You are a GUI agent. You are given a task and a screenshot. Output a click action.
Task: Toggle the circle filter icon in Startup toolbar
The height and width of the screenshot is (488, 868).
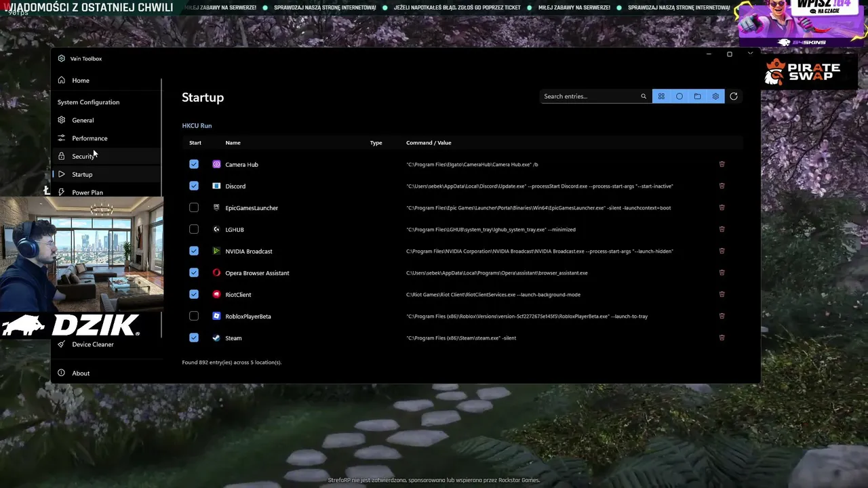(x=679, y=96)
